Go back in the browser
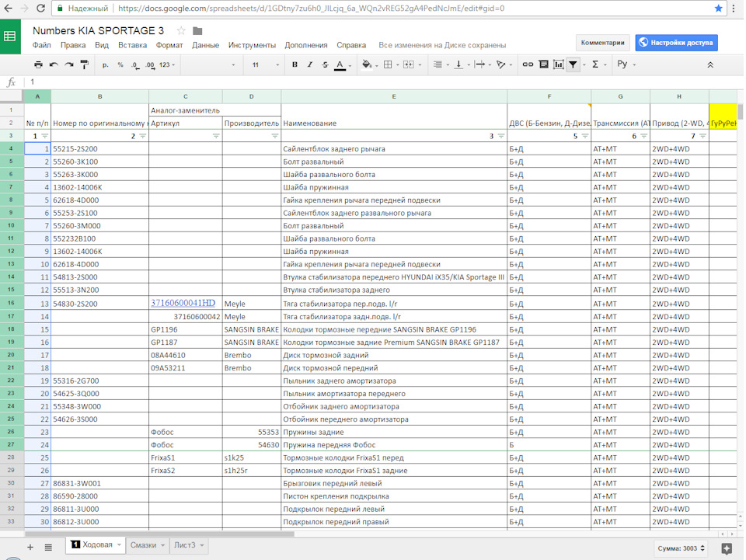746x560 pixels. (x=8, y=8)
